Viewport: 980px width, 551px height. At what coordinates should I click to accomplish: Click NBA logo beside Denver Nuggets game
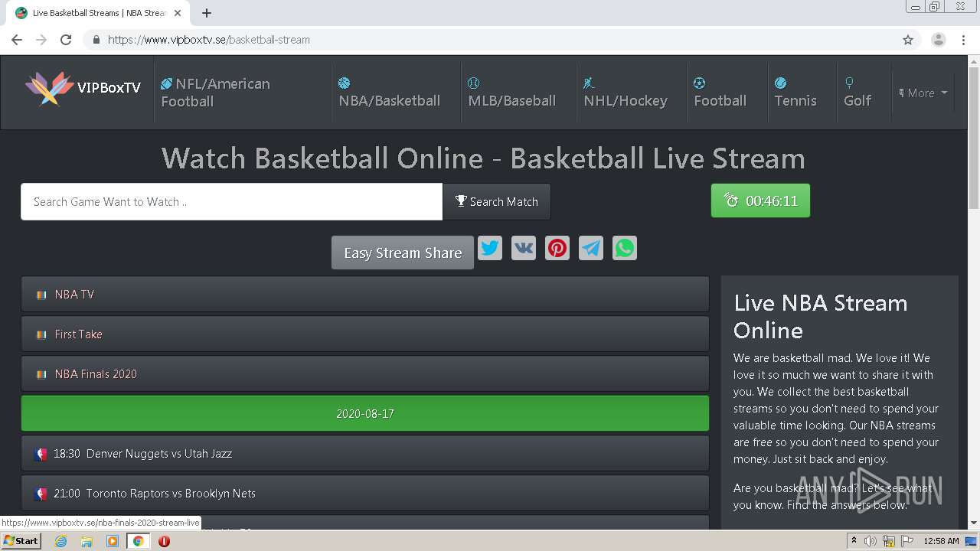pos(41,454)
